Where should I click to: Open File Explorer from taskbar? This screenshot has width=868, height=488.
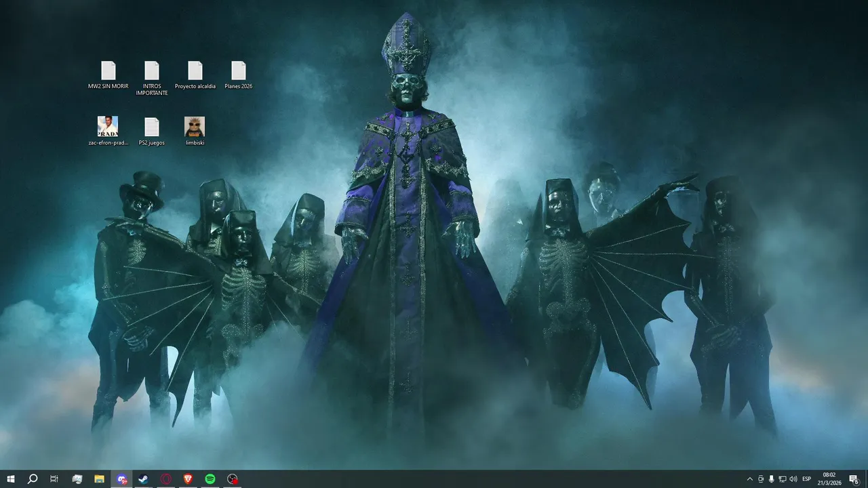click(x=99, y=479)
